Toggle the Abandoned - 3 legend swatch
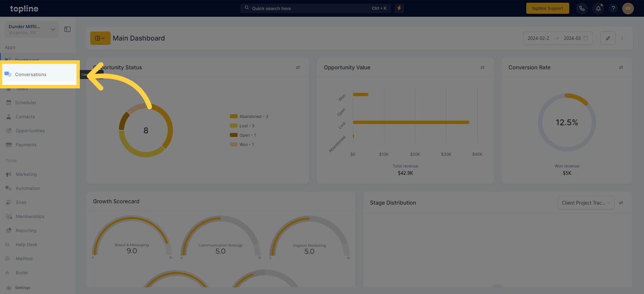The height and width of the screenshot is (294, 644). (233, 116)
